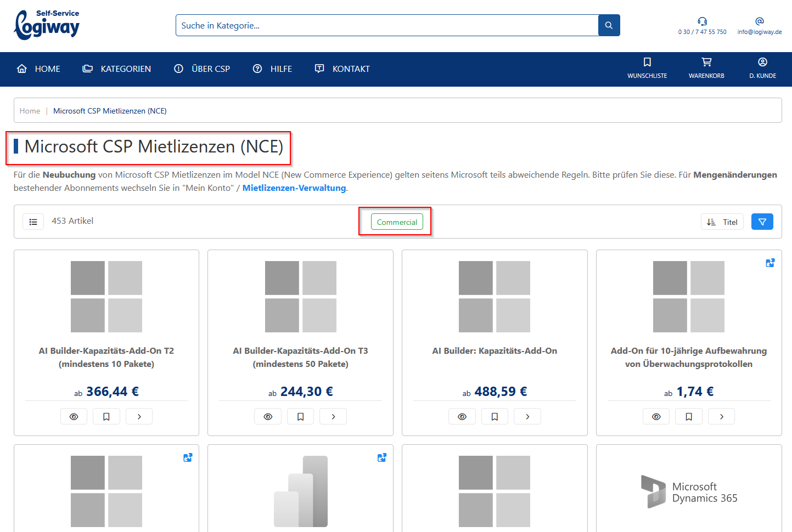Go to Über CSP menu item

[x=202, y=69]
